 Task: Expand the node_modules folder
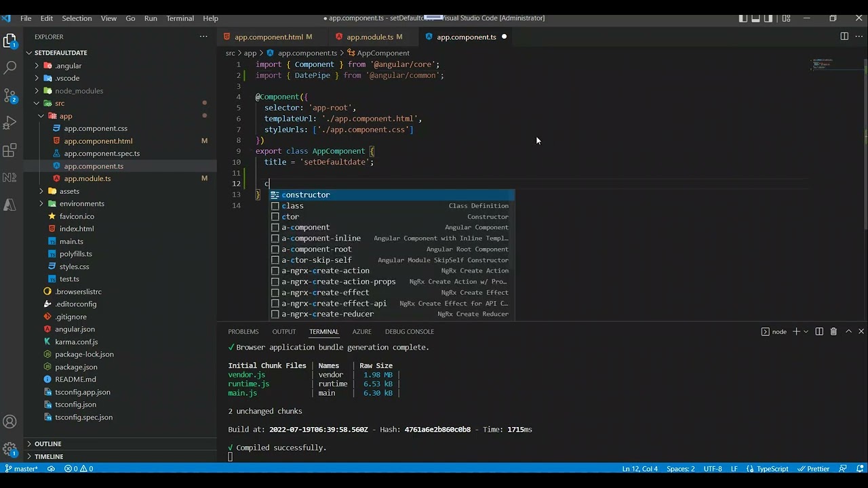pyautogui.click(x=37, y=91)
